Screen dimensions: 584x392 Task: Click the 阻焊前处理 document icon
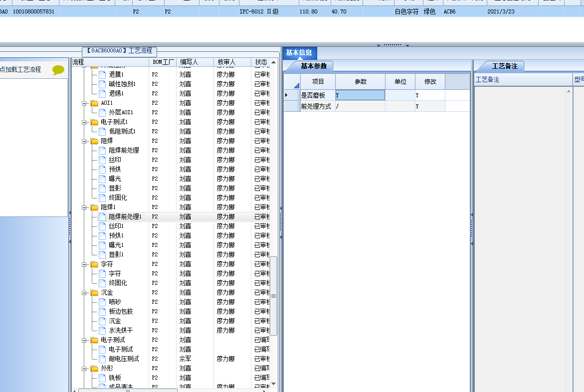(102, 150)
